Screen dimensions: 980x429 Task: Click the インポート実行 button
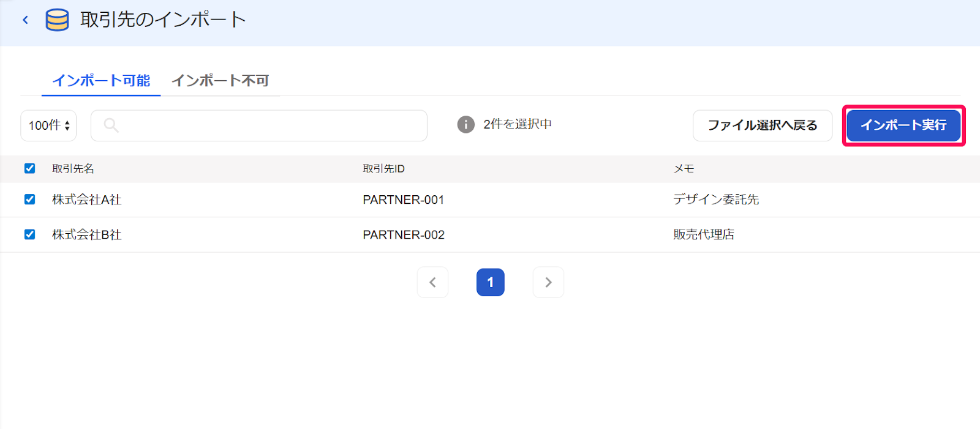click(x=903, y=125)
